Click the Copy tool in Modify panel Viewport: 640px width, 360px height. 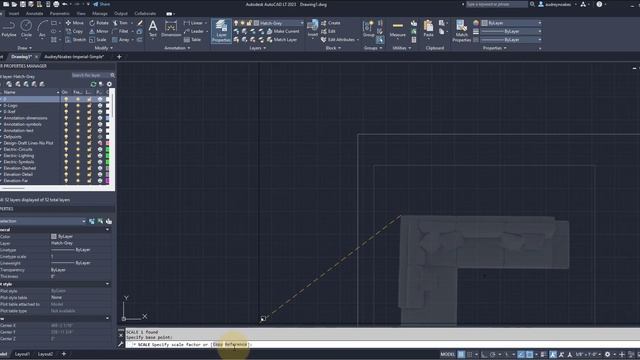tap(74, 31)
